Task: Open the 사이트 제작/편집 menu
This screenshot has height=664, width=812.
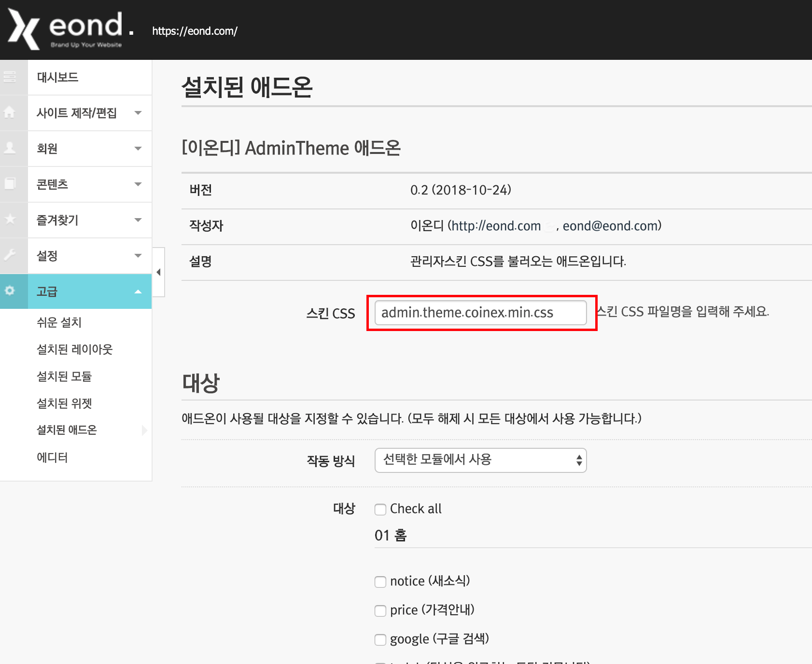Action: 77,113
